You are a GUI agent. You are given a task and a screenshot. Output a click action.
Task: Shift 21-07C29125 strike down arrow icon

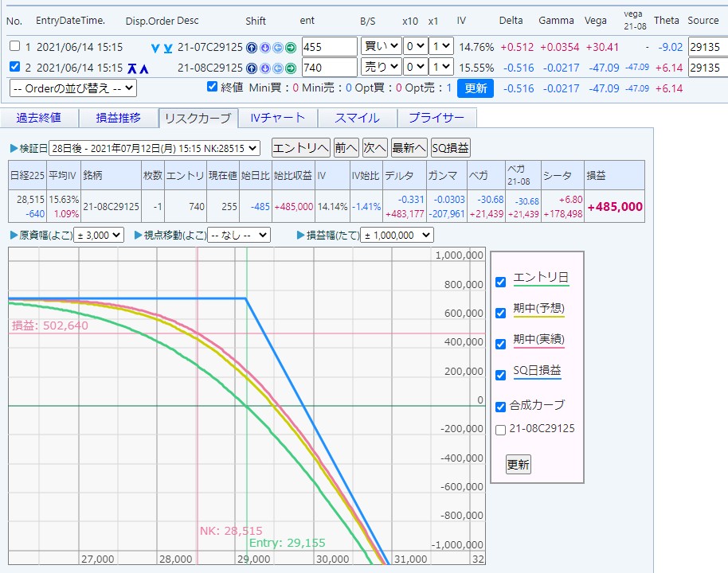[264, 47]
